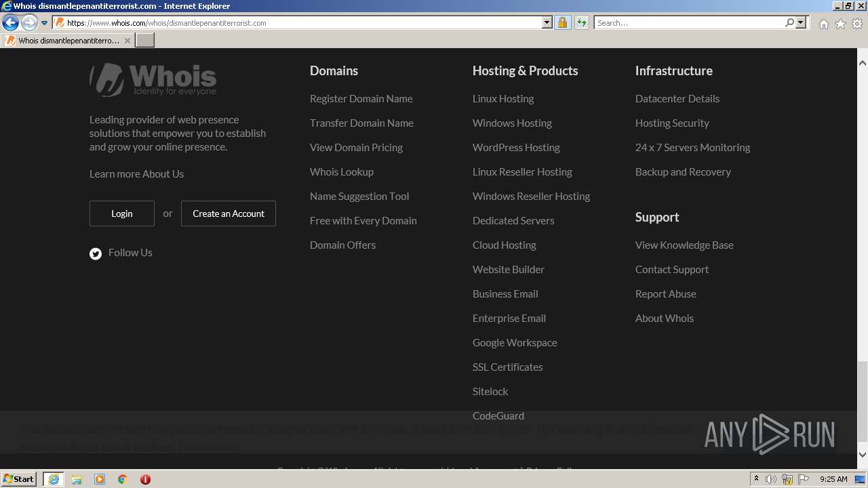868x488 pixels.
Task: Open Linux Reseller Hosting link
Action: click(522, 171)
